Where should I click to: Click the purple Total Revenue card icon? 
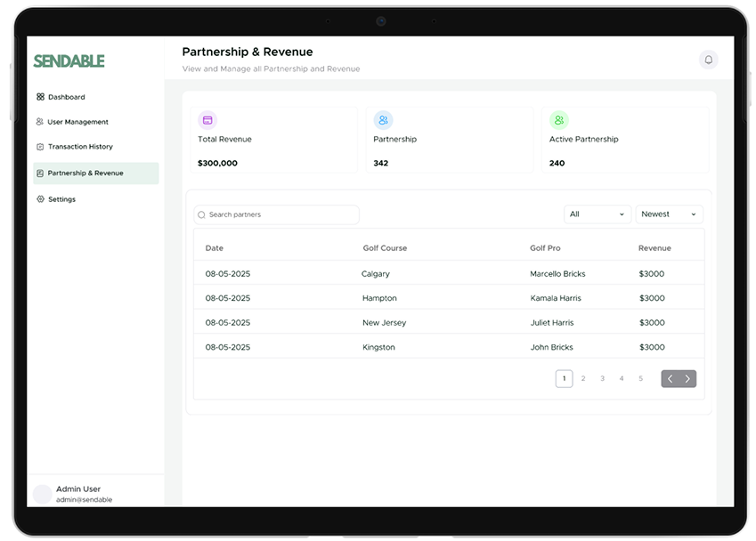[x=208, y=119]
